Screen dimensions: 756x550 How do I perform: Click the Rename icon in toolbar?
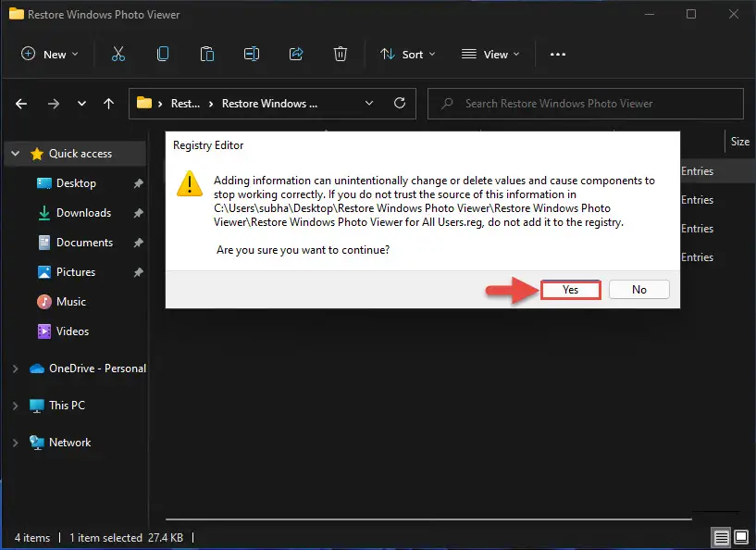click(x=252, y=54)
